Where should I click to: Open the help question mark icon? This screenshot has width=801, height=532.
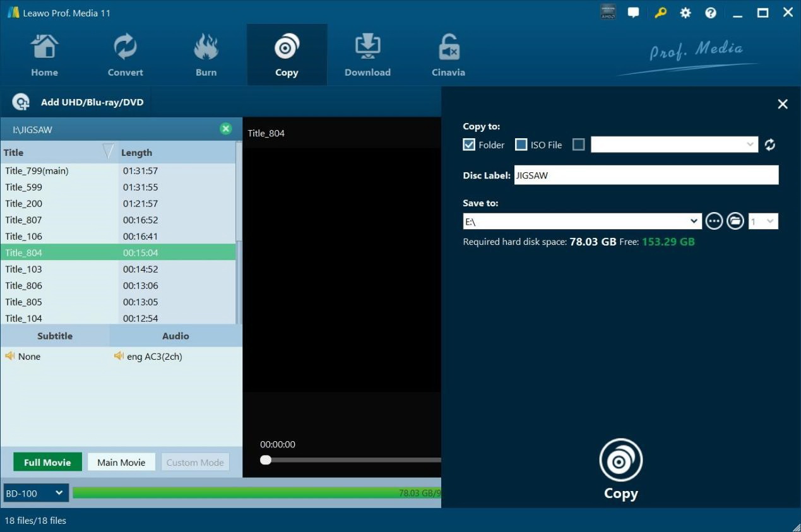pos(711,13)
